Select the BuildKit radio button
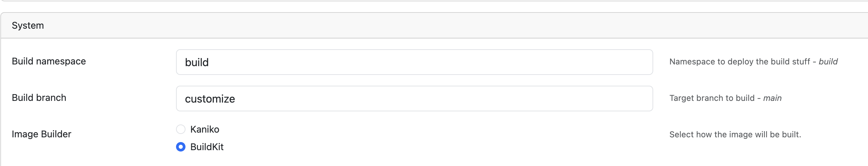The image size is (868, 166). coord(181,147)
